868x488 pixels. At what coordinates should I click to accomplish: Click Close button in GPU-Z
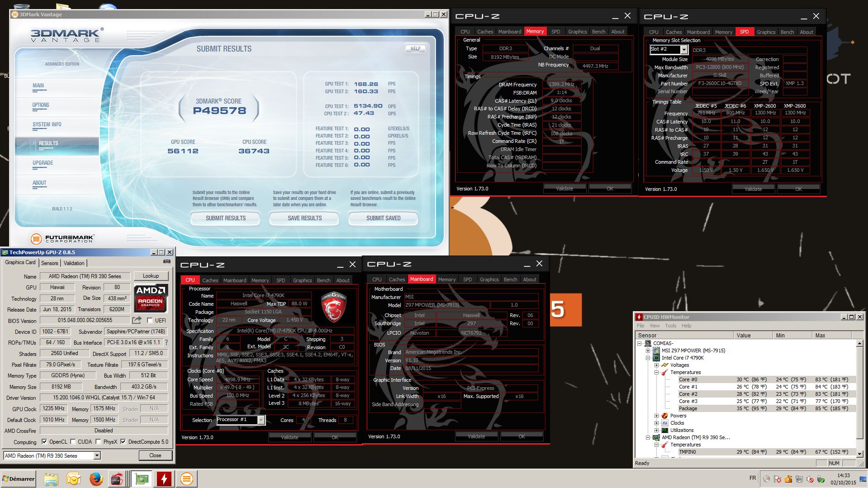coord(155,455)
